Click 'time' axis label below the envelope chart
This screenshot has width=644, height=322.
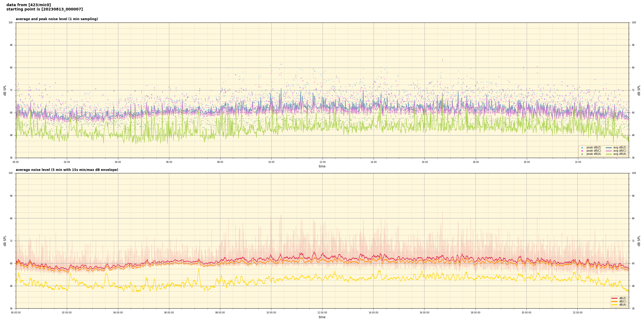(322, 317)
